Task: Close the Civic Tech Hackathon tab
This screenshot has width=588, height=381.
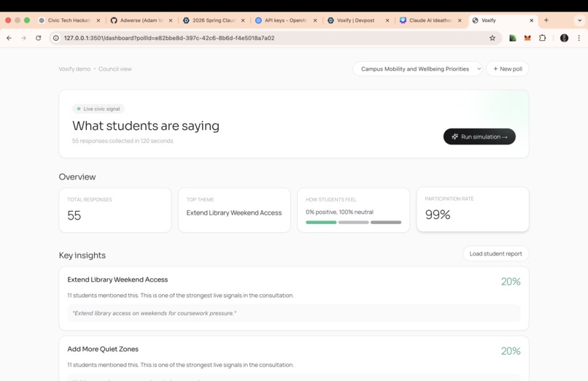Action: click(x=98, y=20)
